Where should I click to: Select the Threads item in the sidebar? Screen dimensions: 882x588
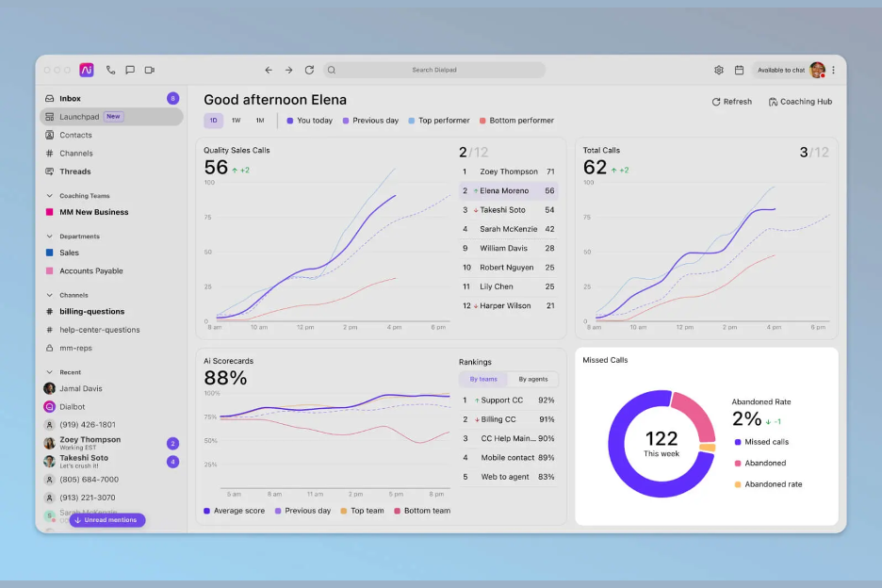click(73, 171)
